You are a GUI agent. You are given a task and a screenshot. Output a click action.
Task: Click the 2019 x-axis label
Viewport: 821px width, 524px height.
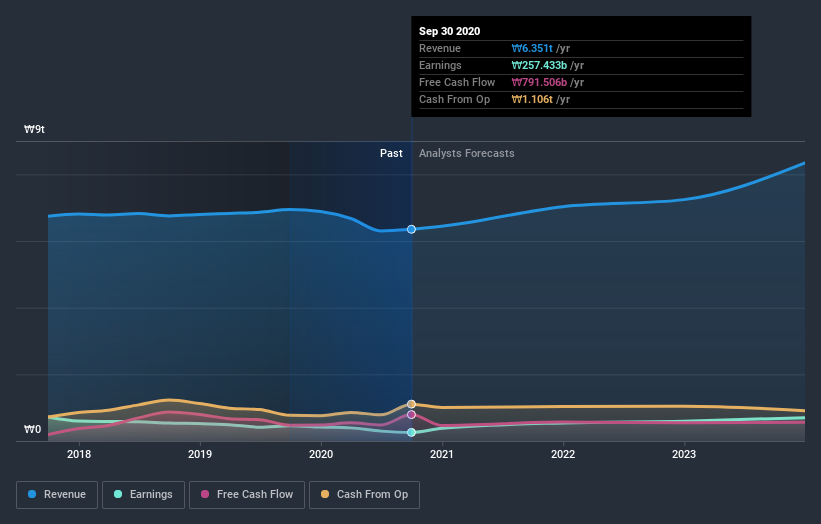(200, 454)
